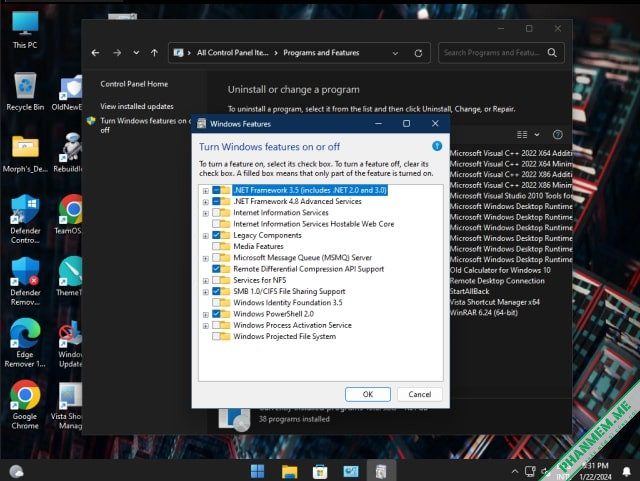The height and width of the screenshot is (481, 640).
Task: Open Microsoft Store from the taskbar
Action: 320,472
